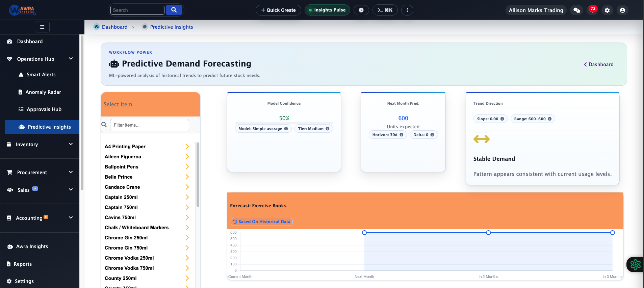
Task: Click the Dashboard breadcrumb icon
Action: (97, 27)
